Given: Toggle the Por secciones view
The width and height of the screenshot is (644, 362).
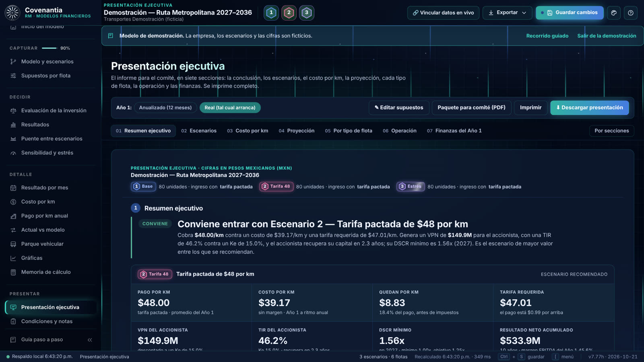Looking at the screenshot, I should 611,131.
